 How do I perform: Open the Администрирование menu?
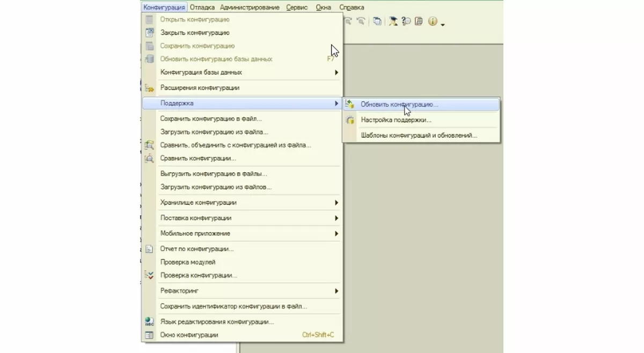(250, 8)
